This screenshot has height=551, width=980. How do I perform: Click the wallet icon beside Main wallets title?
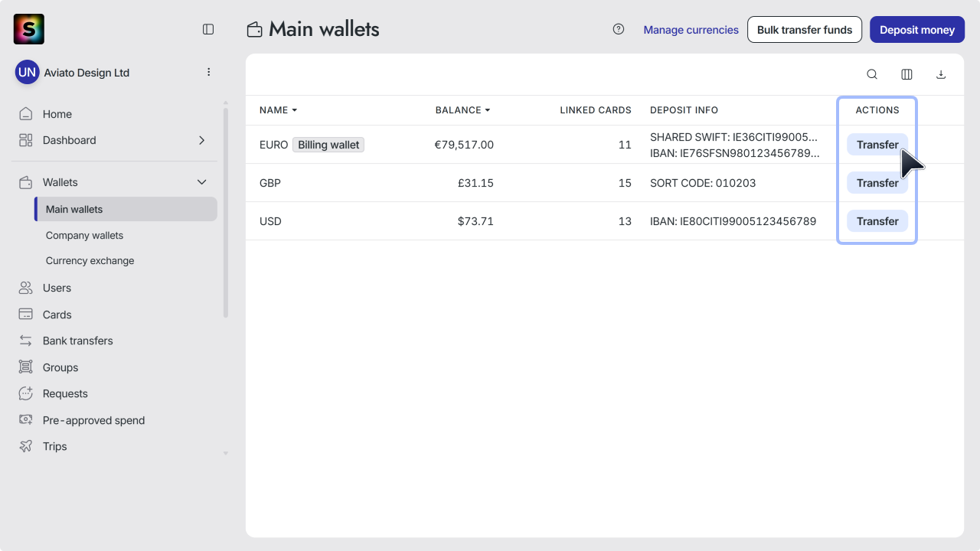pos(255,30)
